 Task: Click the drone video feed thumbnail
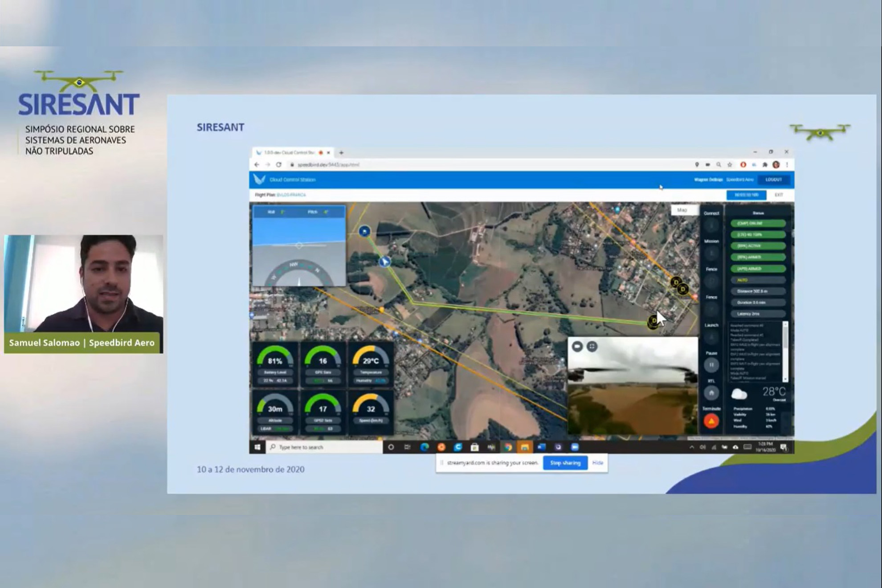(x=633, y=386)
